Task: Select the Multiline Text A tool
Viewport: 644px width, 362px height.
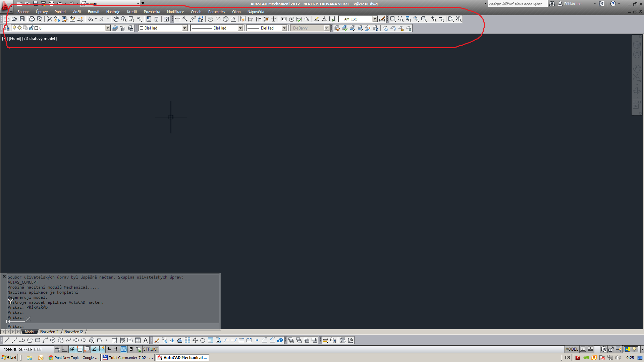Action: click(x=146, y=340)
